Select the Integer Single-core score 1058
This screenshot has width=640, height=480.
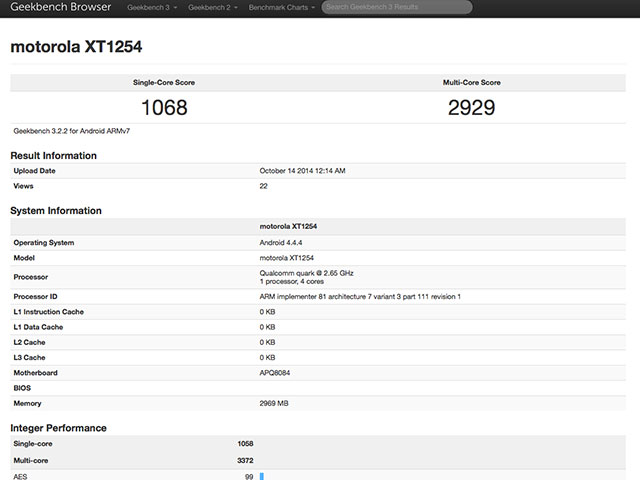click(x=245, y=444)
